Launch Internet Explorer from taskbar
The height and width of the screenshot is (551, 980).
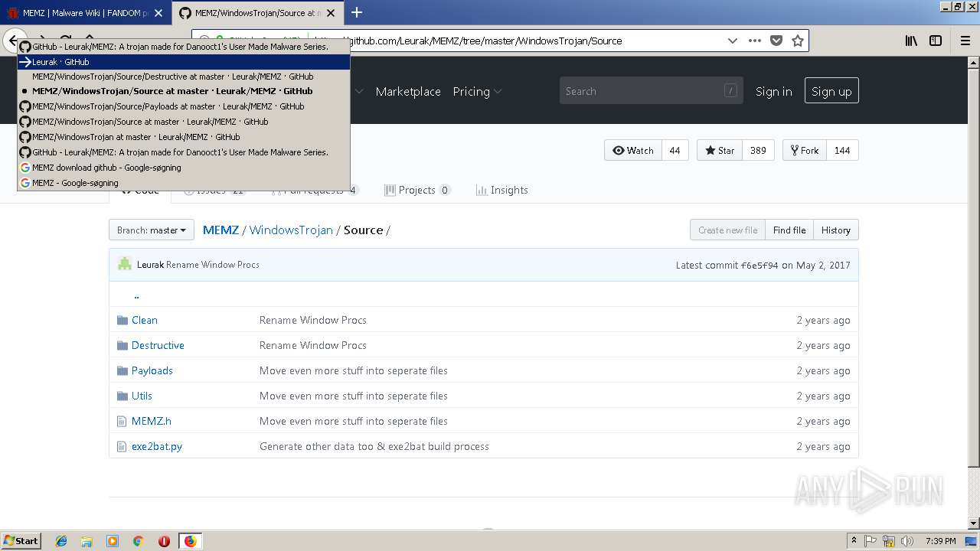coord(61,541)
